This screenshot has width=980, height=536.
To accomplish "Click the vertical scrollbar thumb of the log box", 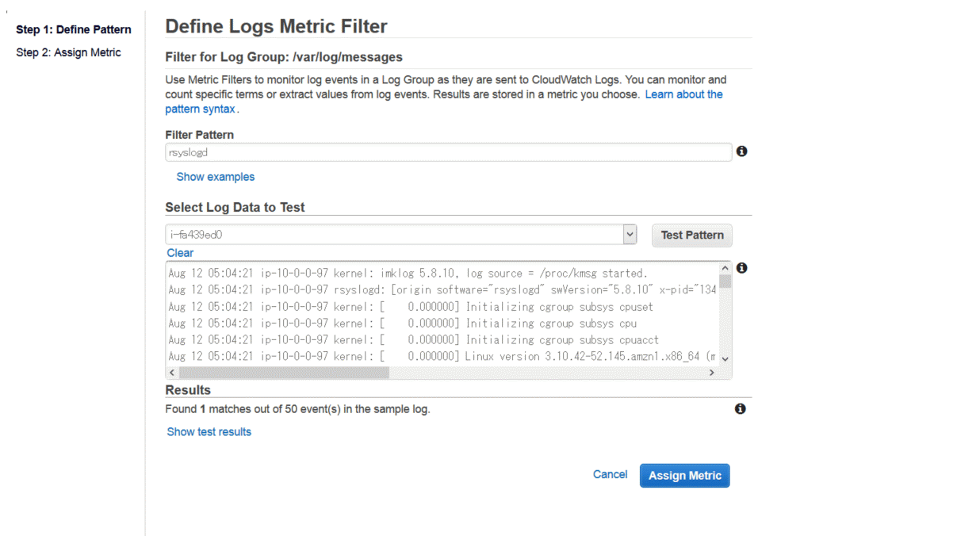I will pos(725,280).
